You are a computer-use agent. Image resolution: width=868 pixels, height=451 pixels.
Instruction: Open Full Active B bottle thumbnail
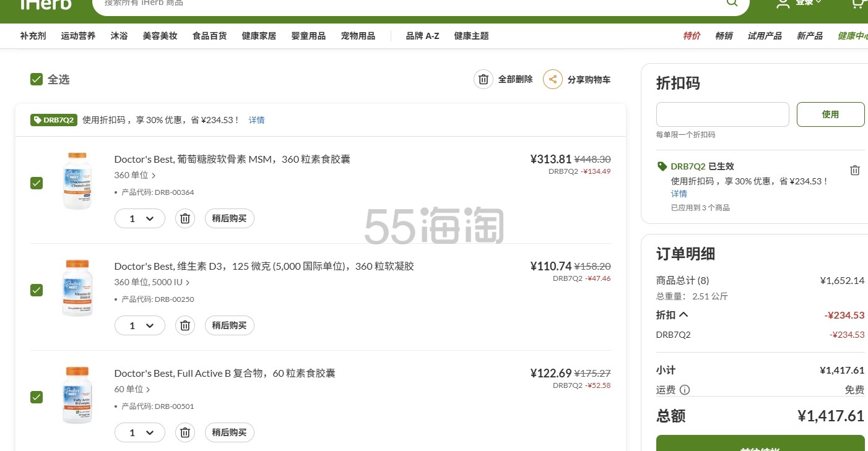pos(77,395)
